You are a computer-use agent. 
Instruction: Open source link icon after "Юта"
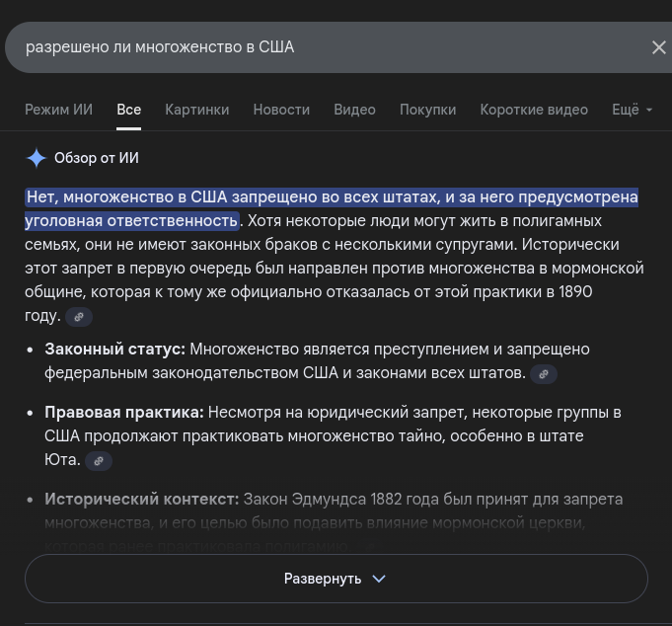(x=97, y=461)
